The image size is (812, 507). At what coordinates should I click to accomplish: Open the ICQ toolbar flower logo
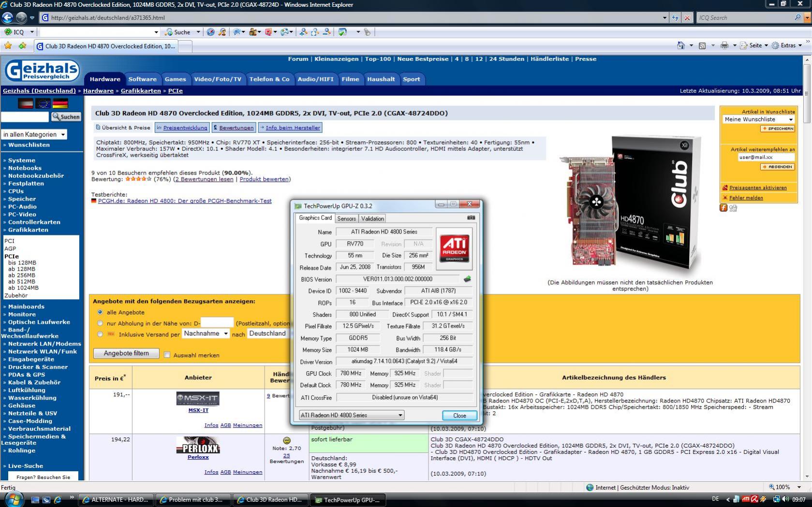click(8, 32)
